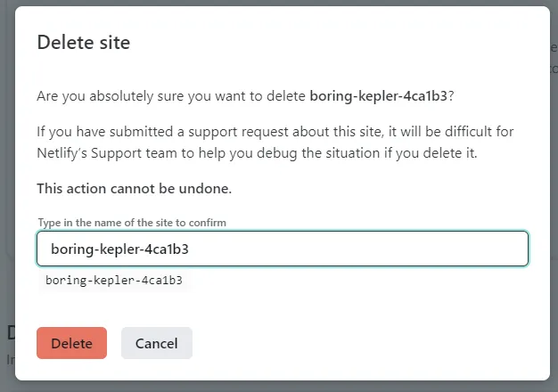Click the empty space right of Cancel button
Viewport: 558px width, 392px height.
point(357,343)
